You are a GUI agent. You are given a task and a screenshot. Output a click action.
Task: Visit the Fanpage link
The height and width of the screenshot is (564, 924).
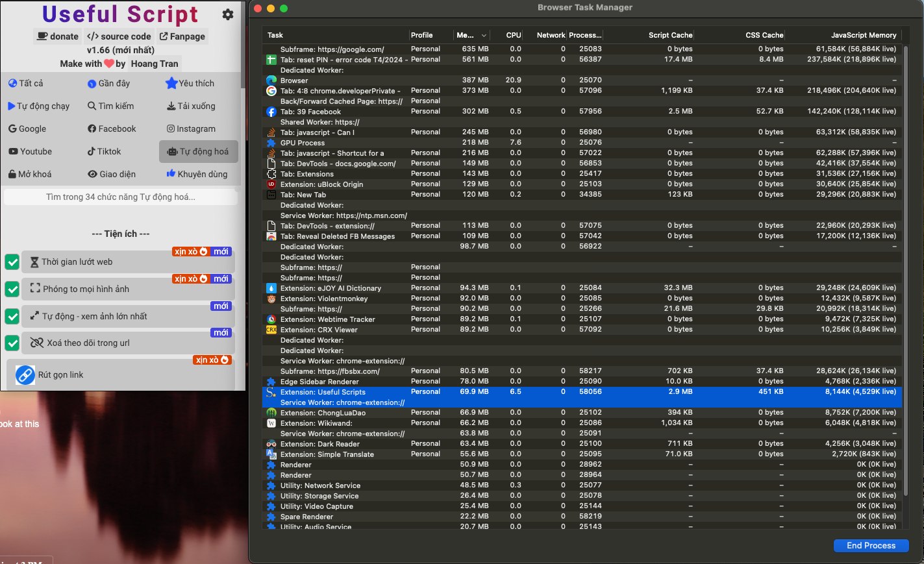pyautogui.click(x=182, y=36)
